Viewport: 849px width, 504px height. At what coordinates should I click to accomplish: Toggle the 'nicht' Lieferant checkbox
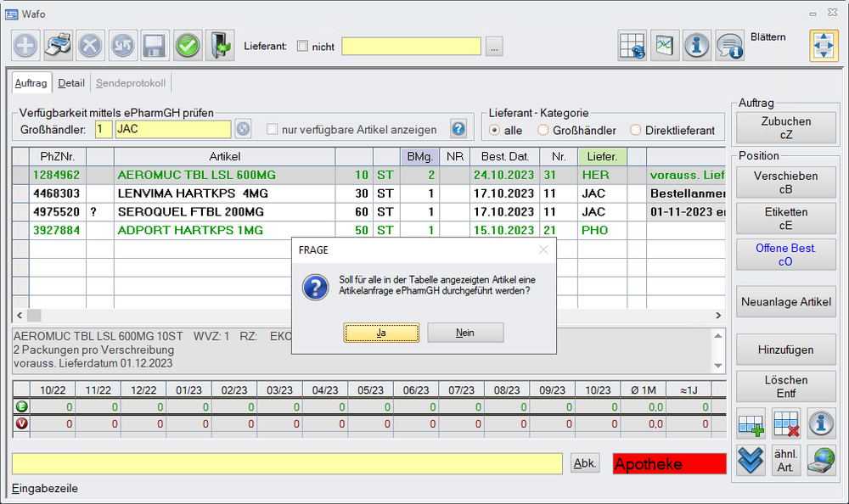pos(302,47)
